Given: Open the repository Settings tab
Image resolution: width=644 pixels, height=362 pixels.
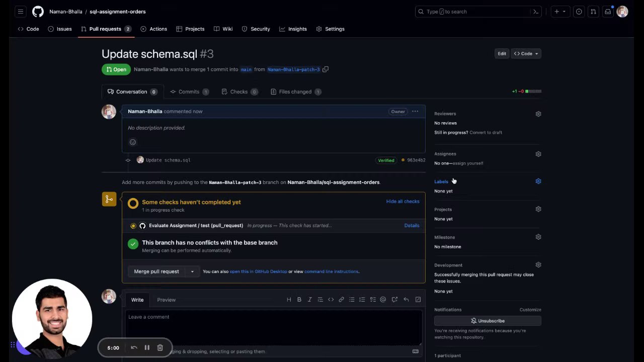Looking at the screenshot, I should click(331, 29).
